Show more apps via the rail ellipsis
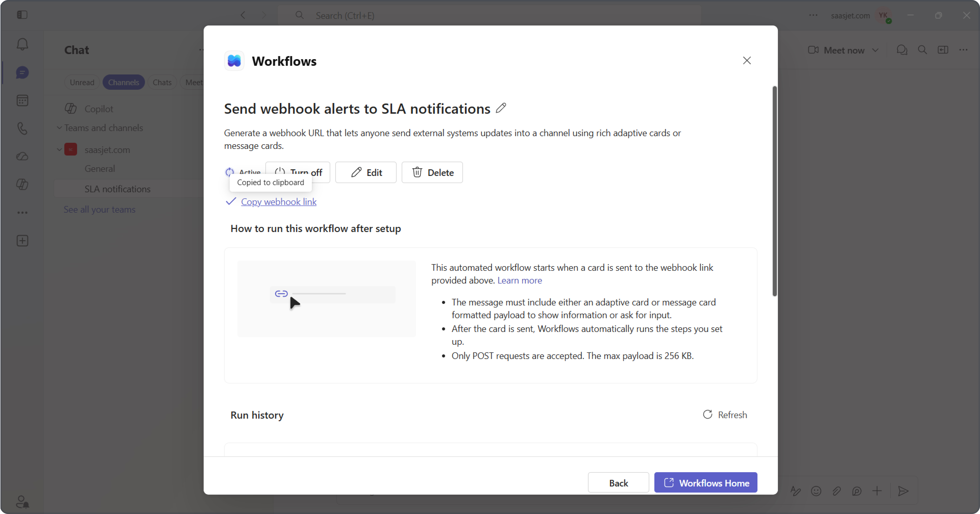Screen dimensions: 980x514 22,213
